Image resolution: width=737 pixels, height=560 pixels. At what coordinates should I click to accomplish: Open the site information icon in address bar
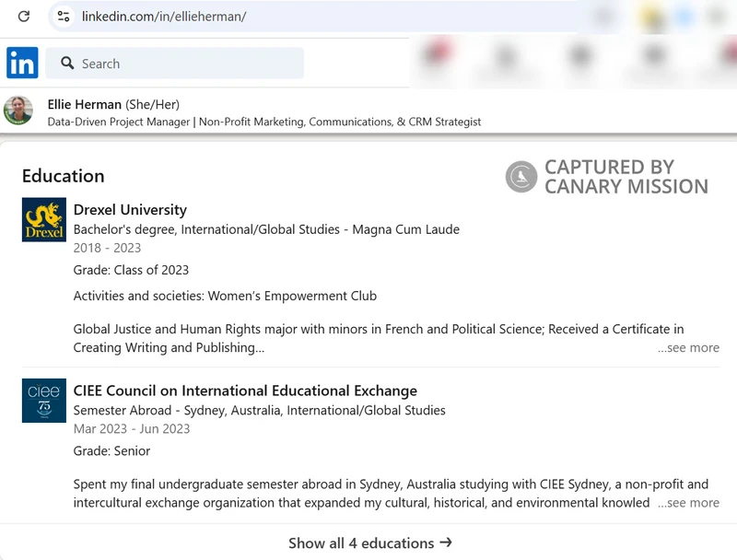point(63,17)
